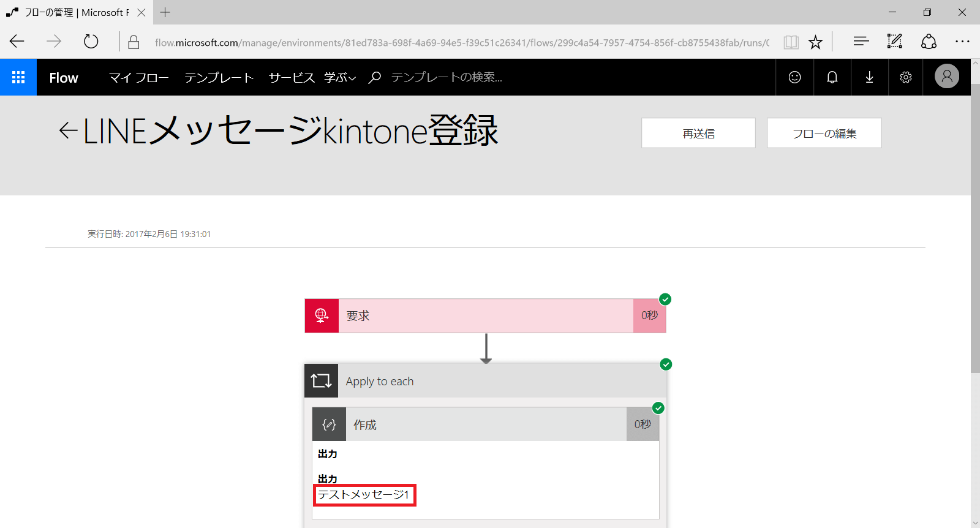Collapse the Apply to each step
Viewport: 980px width, 528px height.
[x=485, y=381]
